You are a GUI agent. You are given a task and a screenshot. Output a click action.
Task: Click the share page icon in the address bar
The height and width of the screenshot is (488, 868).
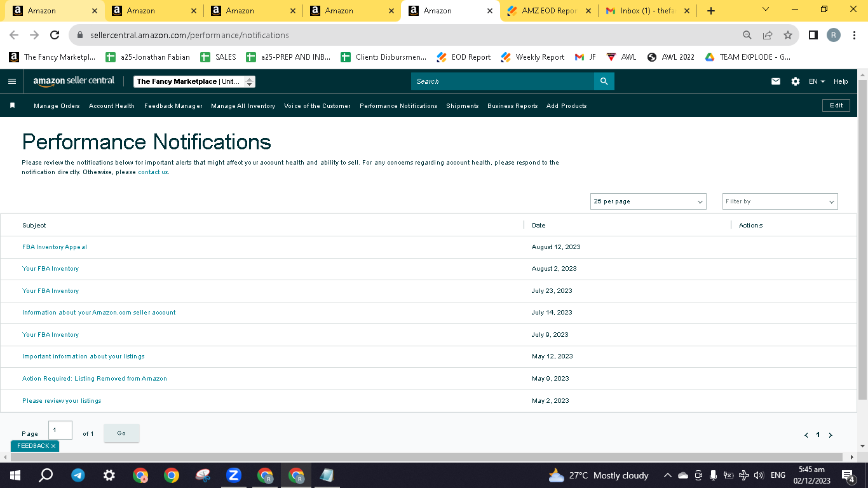coord(768,36)
